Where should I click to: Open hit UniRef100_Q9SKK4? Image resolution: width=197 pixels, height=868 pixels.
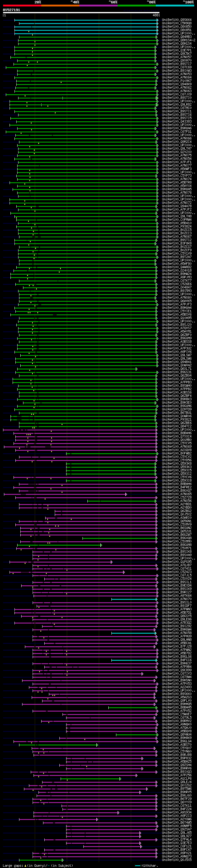(x=176, y=20)
